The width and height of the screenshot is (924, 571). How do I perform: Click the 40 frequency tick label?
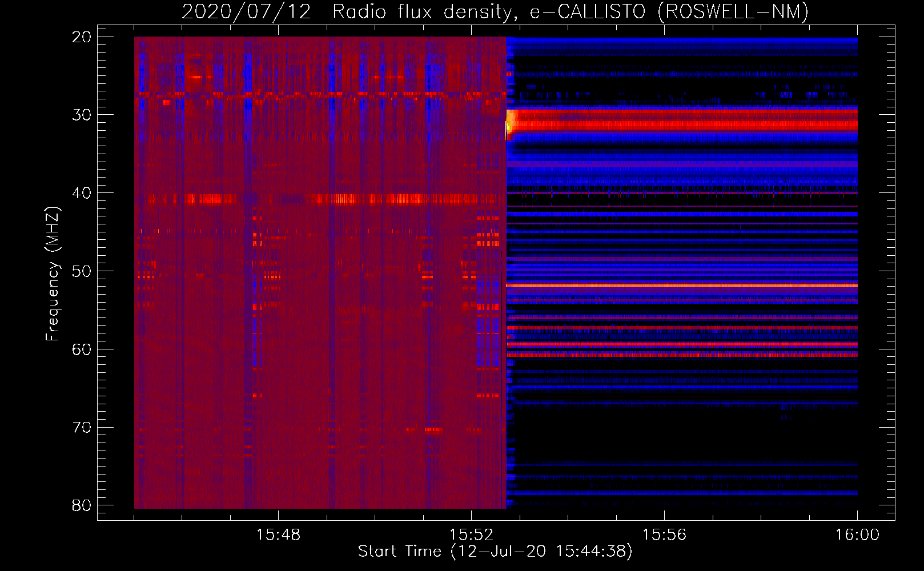point(82,193)
